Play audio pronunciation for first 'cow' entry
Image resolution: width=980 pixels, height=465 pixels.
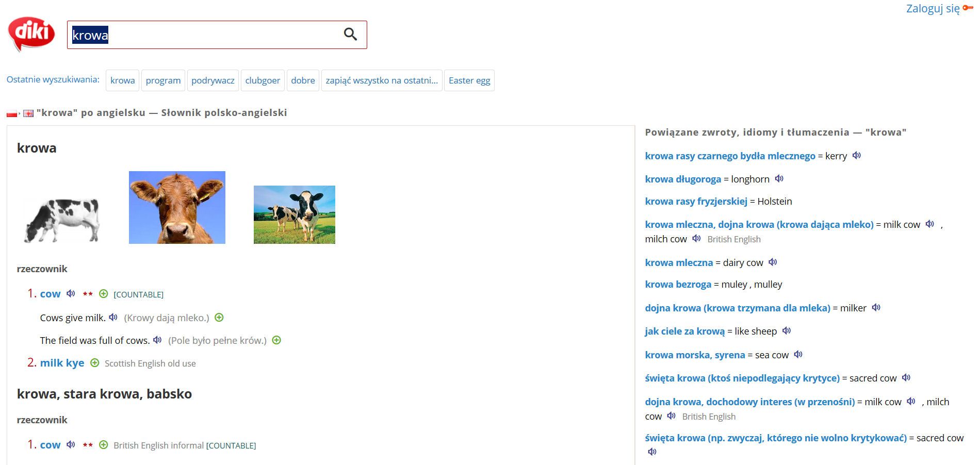(x=71, y=293)
